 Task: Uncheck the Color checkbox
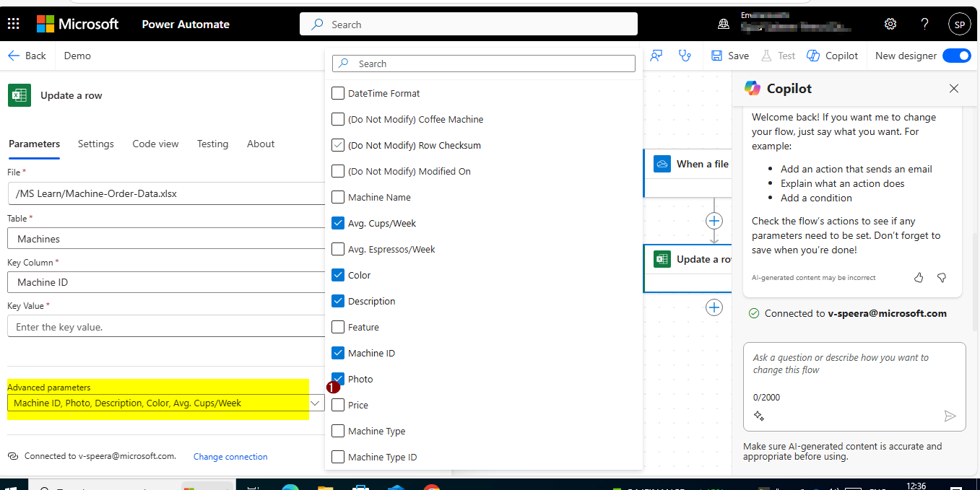338,275
